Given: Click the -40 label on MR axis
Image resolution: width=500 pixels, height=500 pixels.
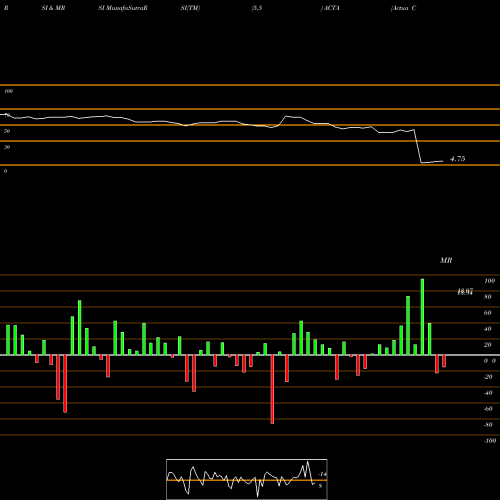Looking at the screenshot, I should pyautogui.click(x=488, y=393).
